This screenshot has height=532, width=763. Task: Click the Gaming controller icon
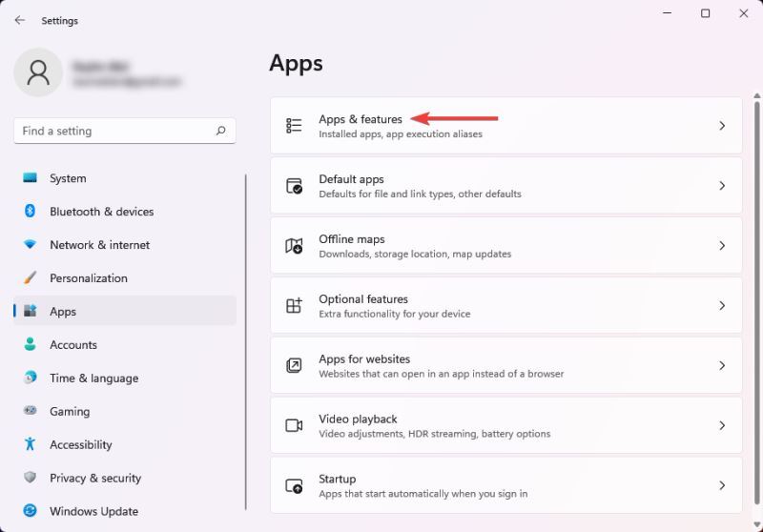pyautogui.click(x=30, y=411)
